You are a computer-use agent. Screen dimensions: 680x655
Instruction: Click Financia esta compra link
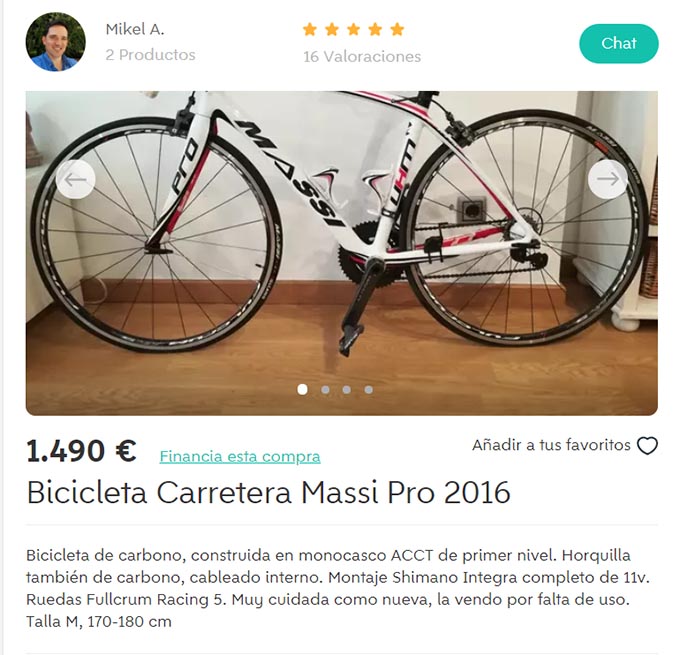click(x=240, y=456)
